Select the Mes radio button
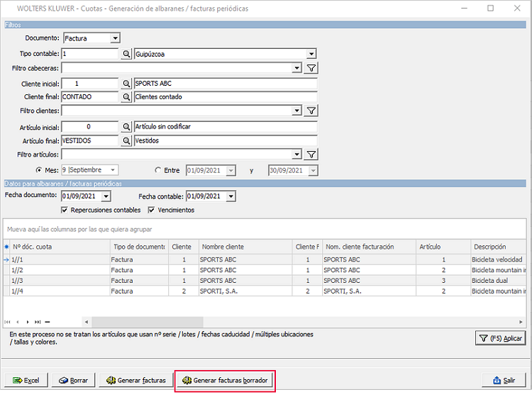The width and height of the screenshot is (532, 397). (x=39, y=170)
